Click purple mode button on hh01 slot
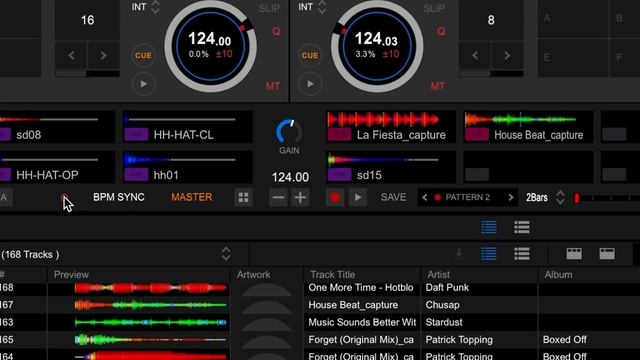The image size is (640, 360). (136, 174)
